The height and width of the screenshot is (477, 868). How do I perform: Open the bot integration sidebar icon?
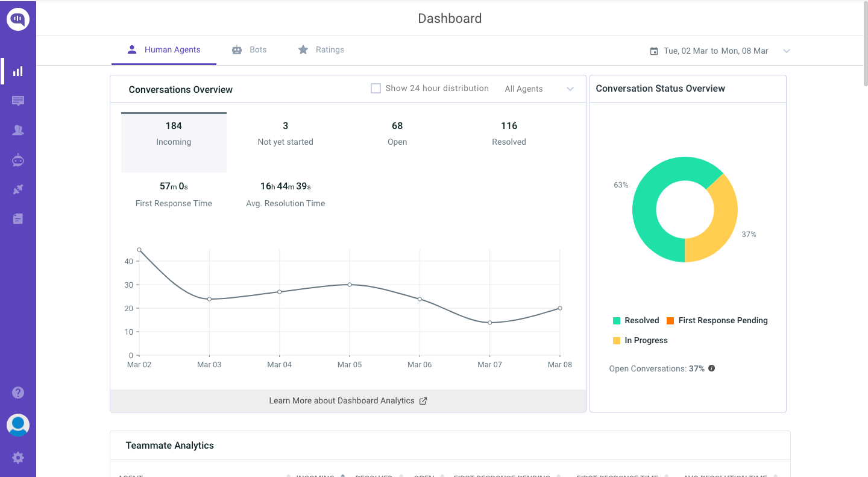pos(18,160)
